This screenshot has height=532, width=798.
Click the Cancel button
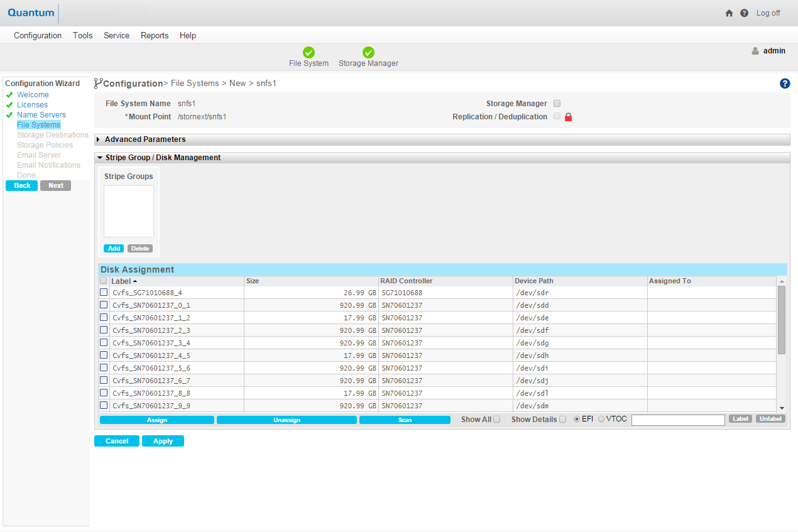click(x=117, y=441)
